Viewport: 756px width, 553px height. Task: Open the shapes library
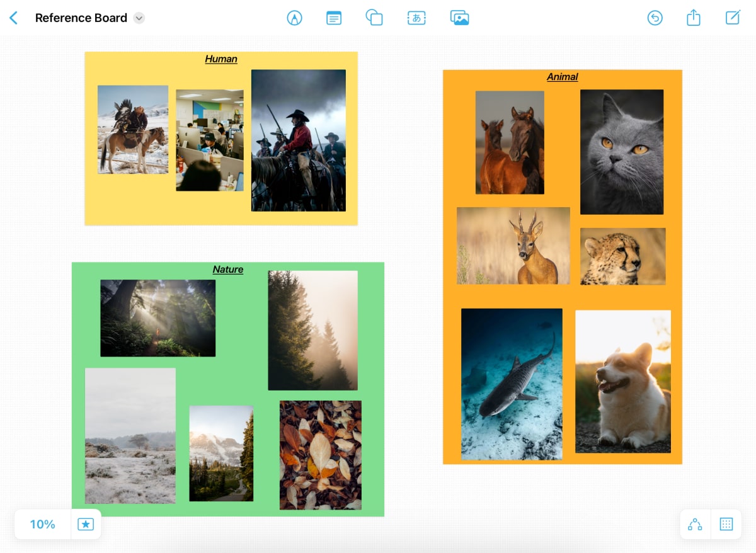pyautogui.click(x=374, y=18)
